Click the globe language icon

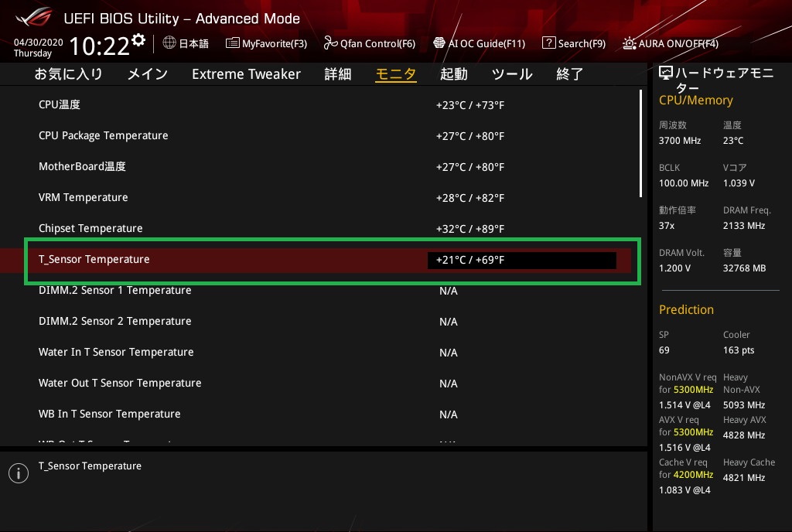pyautogui.click(x=169, y=43)
